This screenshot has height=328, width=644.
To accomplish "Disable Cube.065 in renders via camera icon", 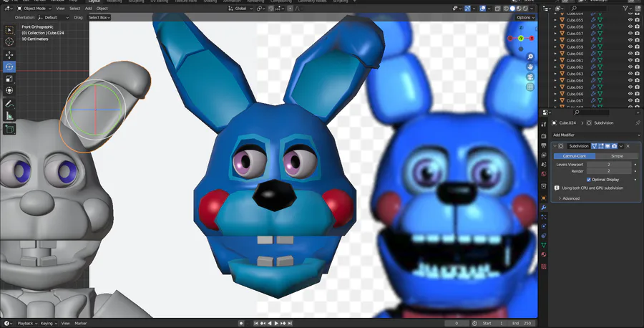I will pos(638,87).
